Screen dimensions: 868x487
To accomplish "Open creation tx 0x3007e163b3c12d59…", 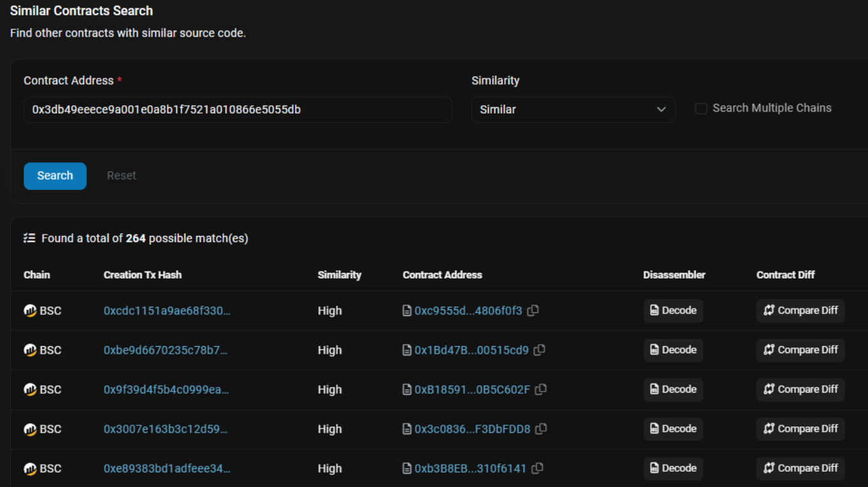I will click(x=166, y=430).
